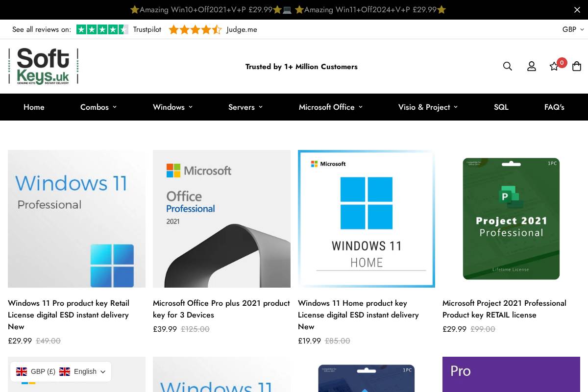
Task: Open Windows 11 Pro product key title link
Action: click(x=69, y=315)
